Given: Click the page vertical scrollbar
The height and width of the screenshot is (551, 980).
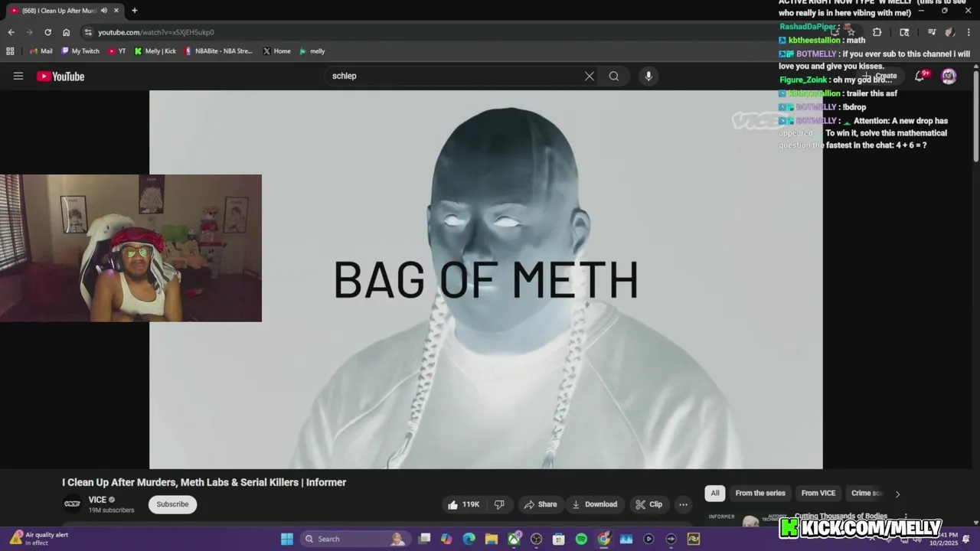Looking at the screenshot, I should (976, 115).
